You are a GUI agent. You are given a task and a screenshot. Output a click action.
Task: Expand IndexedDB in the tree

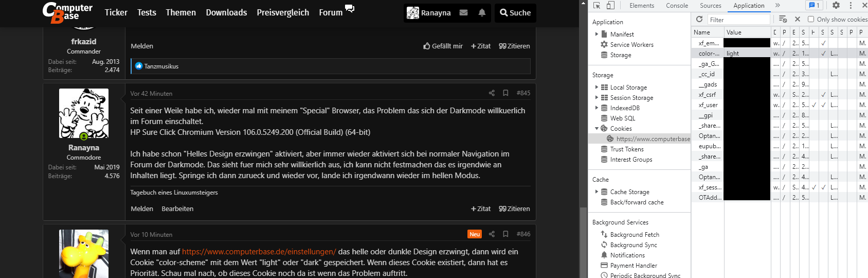pyautogui.click(x=596, y=108)
